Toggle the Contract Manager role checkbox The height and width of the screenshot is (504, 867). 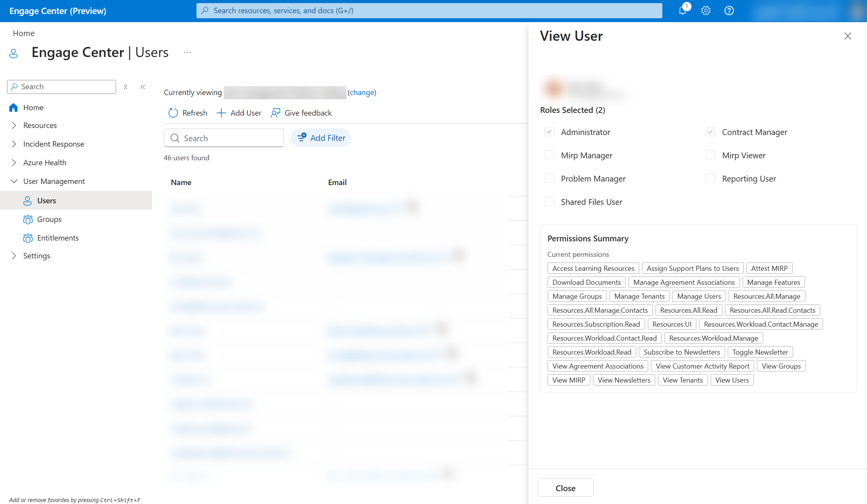(711, 132)
